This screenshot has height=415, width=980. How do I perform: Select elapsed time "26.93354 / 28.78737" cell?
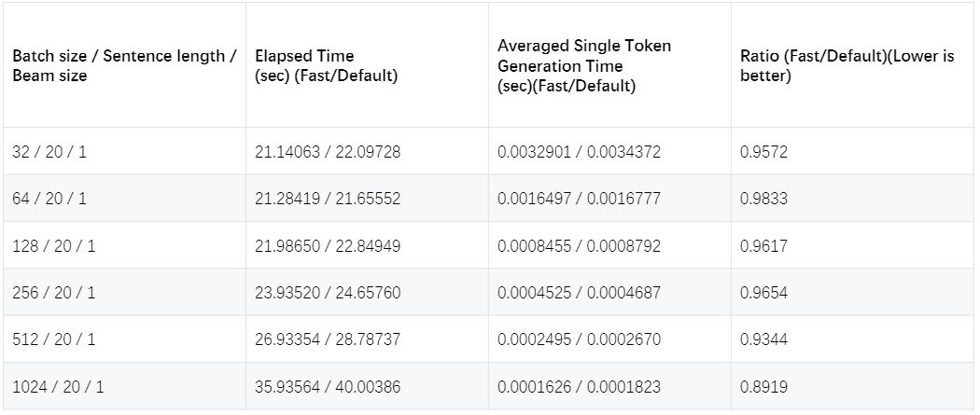tap(328, 339)
